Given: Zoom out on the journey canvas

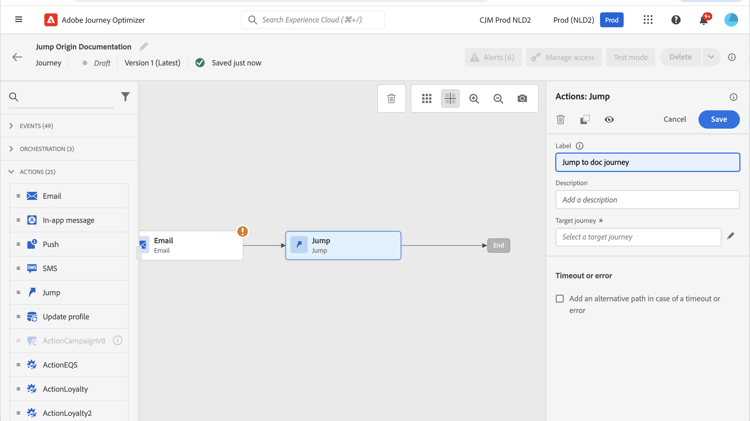Looking at the screenshot, I should [x=498, y=99].
